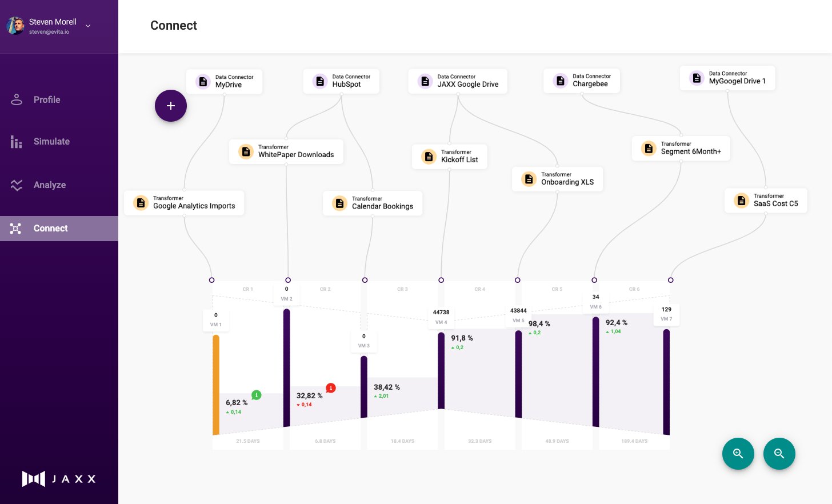
Task: Select the WhitePaper Downloads transformer icon
Action: pos(246,151)
